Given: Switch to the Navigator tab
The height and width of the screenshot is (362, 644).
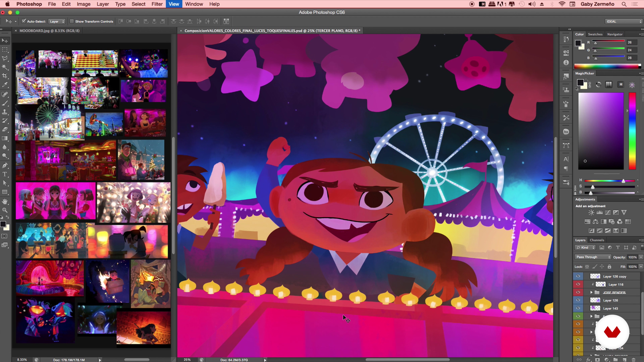Looking at the screenshot, I should 615,34.
